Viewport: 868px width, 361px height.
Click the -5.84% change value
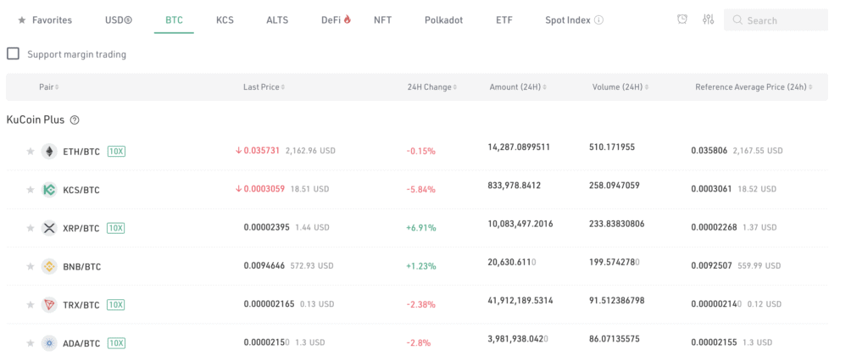pyautogui.click(x=420, y=189)
